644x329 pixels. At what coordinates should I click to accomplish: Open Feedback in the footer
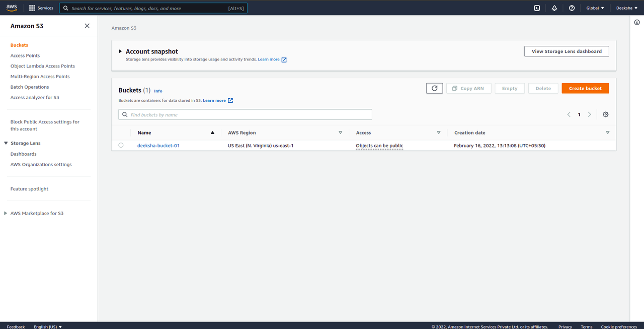pyautogui.click(x=16, y=326)
